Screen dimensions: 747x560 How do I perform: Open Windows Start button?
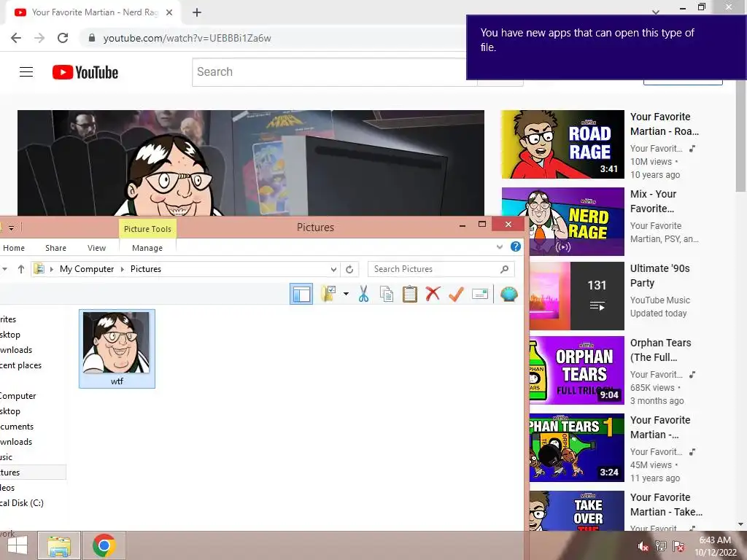(18, 545)
